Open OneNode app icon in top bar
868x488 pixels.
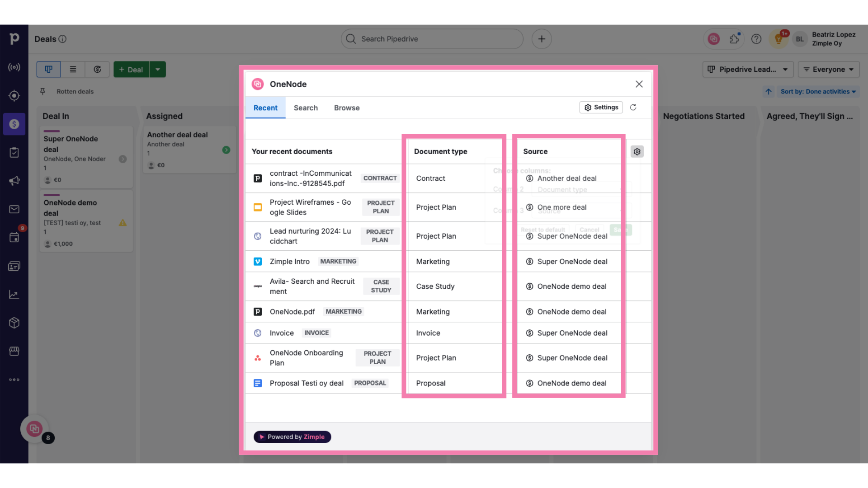714,39
